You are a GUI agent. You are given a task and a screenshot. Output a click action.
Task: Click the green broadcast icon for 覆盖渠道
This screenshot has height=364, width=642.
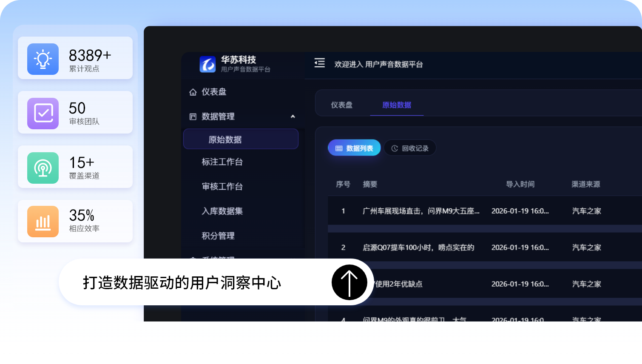pos(43,168)
